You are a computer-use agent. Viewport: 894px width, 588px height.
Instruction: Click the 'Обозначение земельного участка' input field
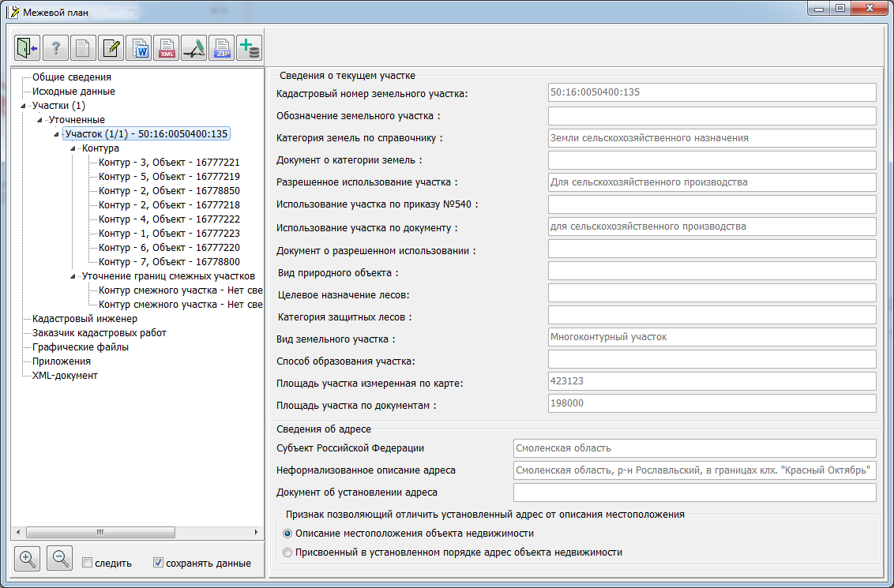click(x=712, y=116)
